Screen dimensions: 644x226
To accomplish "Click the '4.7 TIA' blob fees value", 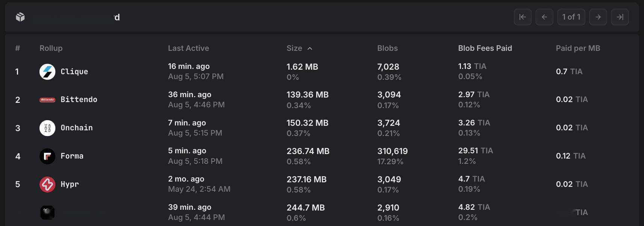I will coord(471,179).
